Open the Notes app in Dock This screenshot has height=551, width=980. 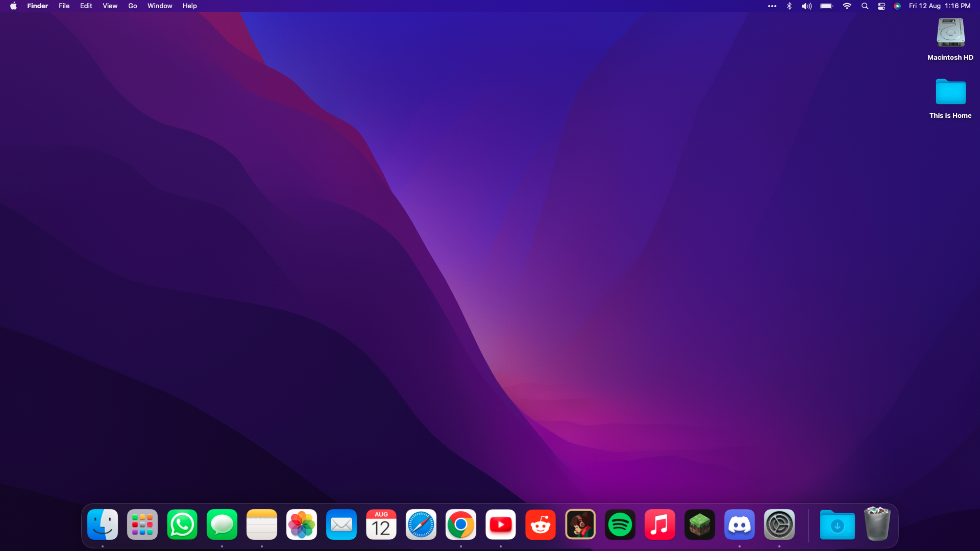click(262, 524)
